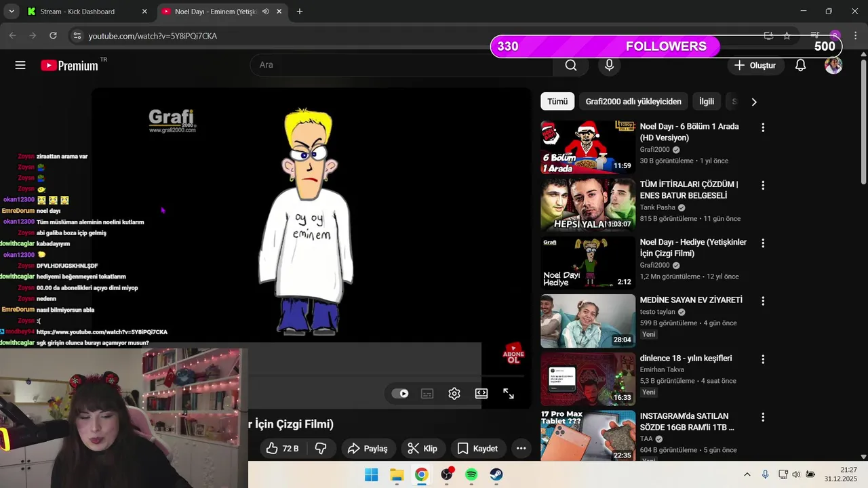Toggle autoplay switch in the player
The width and height of the screenshot is (868, 488).
coord(400,393)
